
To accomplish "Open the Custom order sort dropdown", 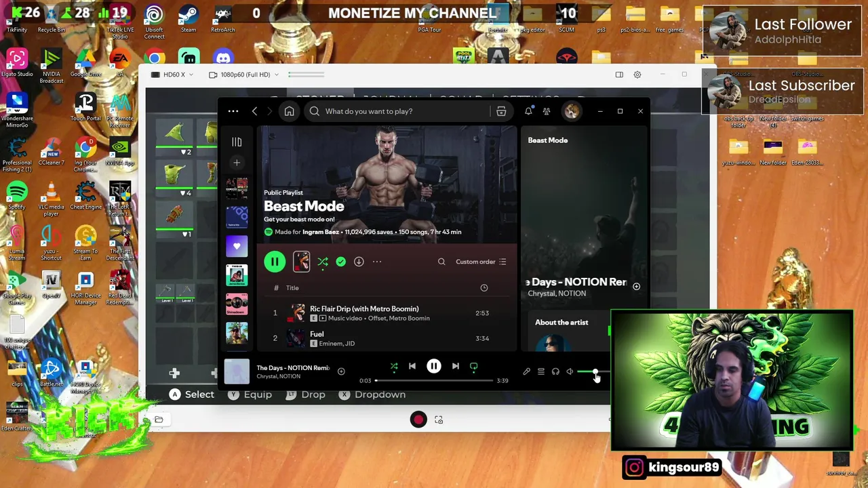I will [481, 262].
